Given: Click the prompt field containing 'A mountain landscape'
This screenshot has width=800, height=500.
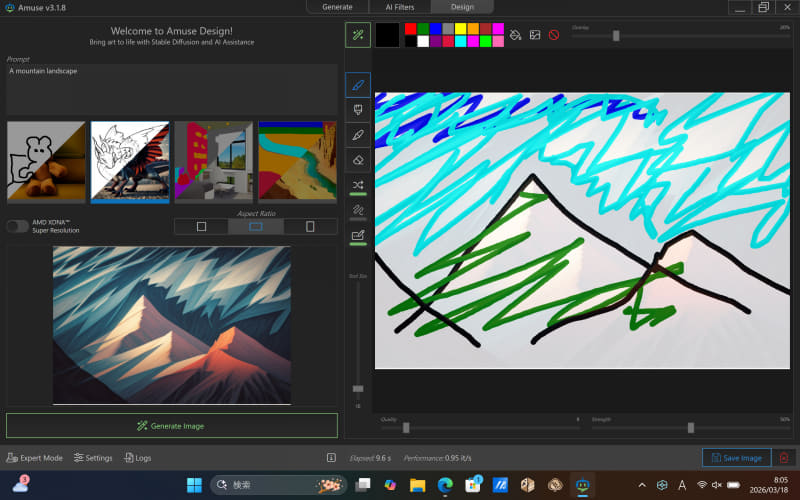Looking at the screenshot, I should [x=172, y=89].
